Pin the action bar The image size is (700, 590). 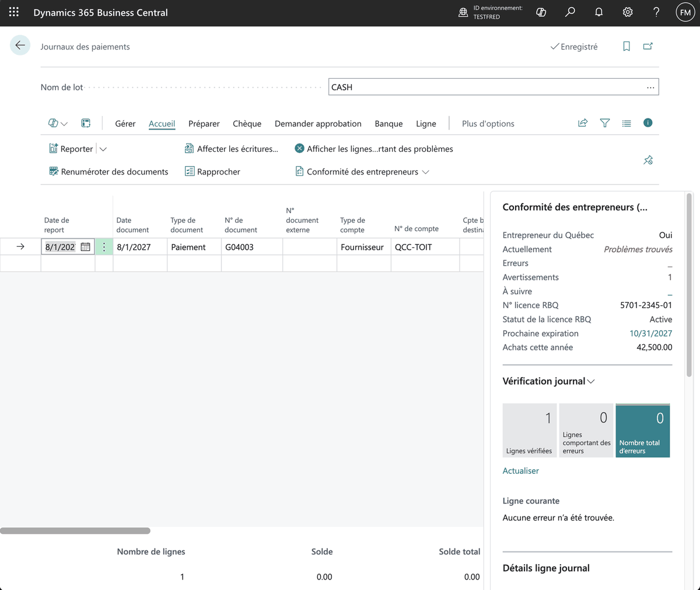tap(648, 160)
